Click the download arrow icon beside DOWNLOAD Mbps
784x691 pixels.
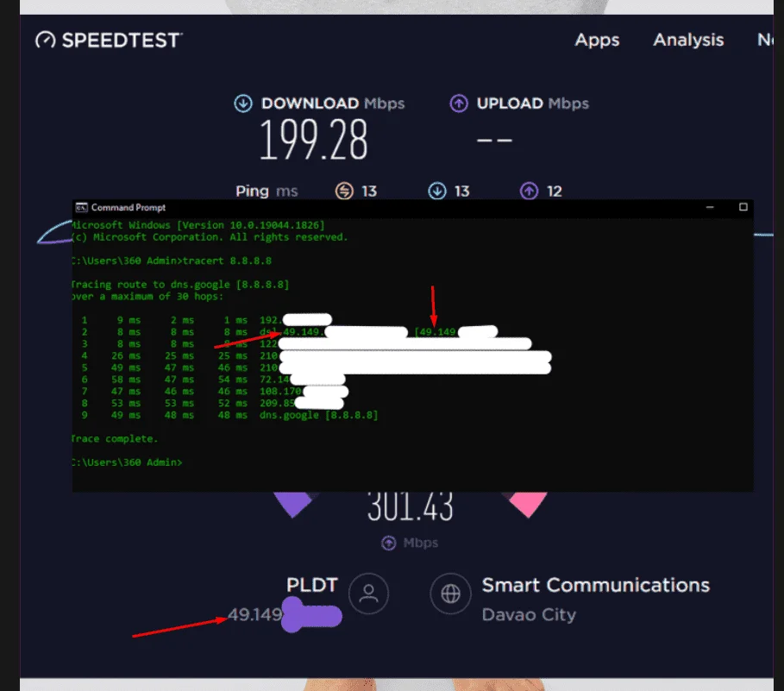coord(243,104)
